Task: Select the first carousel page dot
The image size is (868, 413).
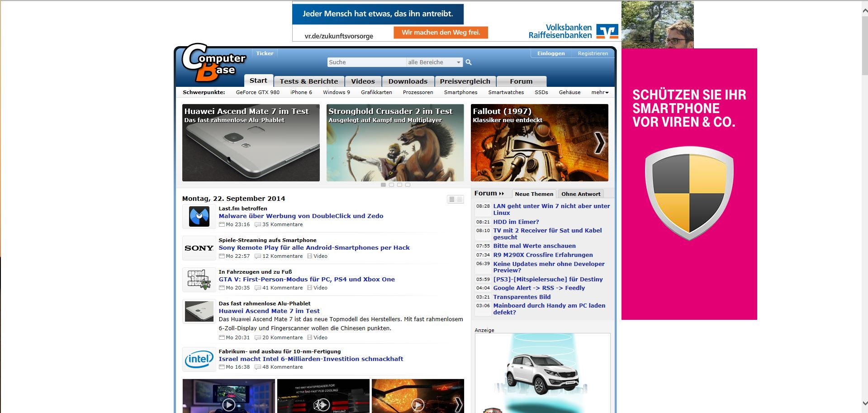Action: pyautogui.click(x=384, y=185)
